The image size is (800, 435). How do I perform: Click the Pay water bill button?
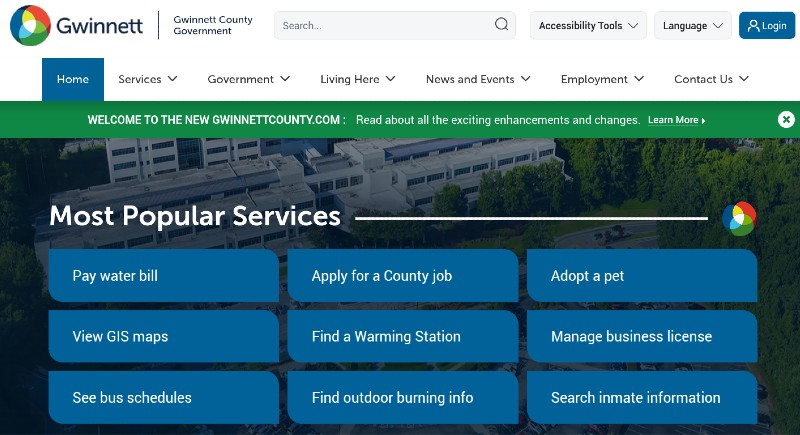(163, 276)
